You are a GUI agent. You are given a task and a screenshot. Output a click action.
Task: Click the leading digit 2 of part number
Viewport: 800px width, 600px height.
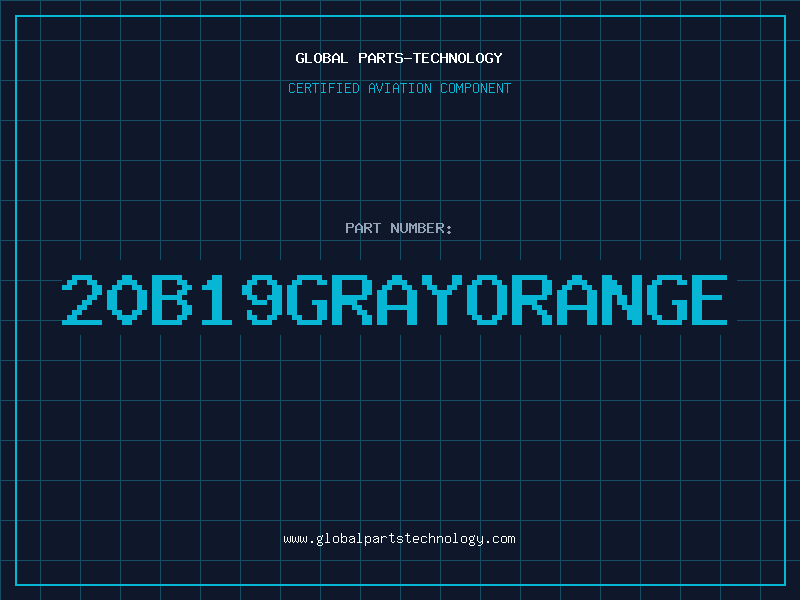click(x=82, y=300)
